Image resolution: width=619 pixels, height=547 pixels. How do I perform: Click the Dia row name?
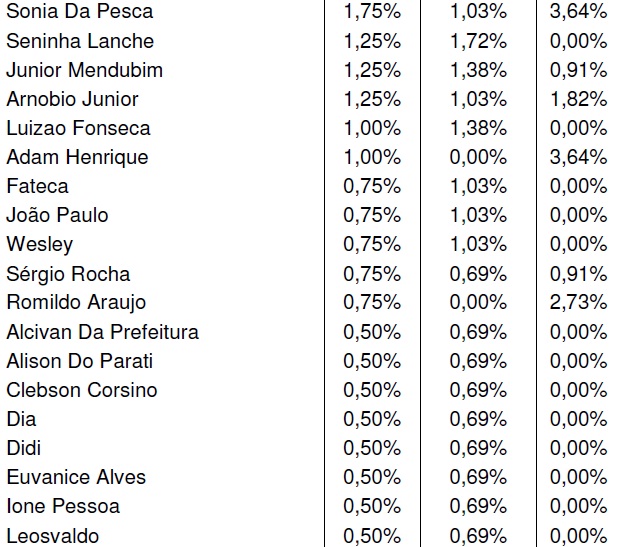pyautogui.click(x=21, y=419)
